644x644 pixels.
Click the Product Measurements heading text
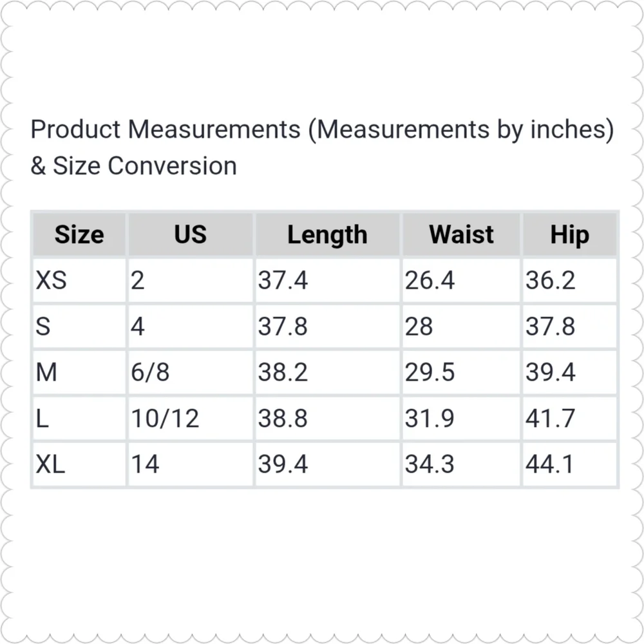pyautogui.click(x=322, y=147)
